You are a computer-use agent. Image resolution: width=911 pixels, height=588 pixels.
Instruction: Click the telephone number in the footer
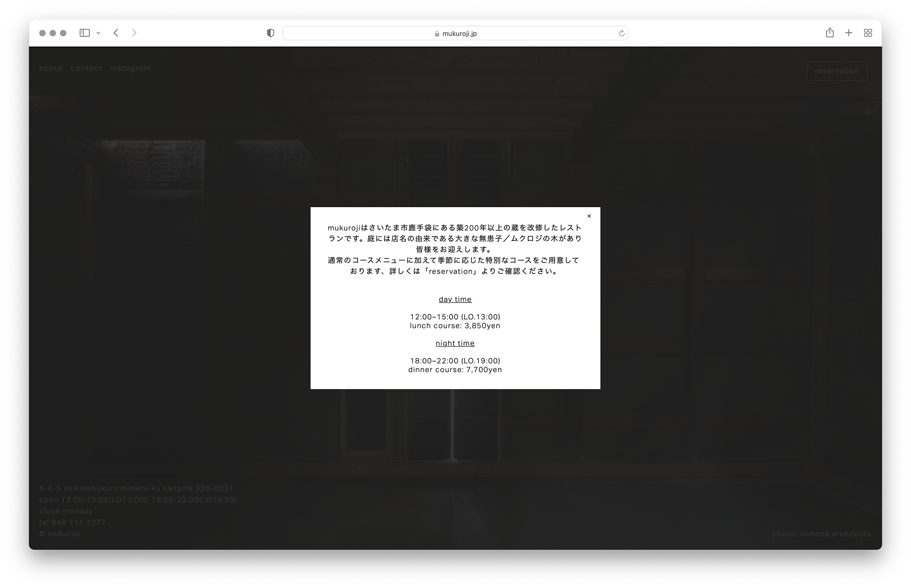tap(78, 523)
